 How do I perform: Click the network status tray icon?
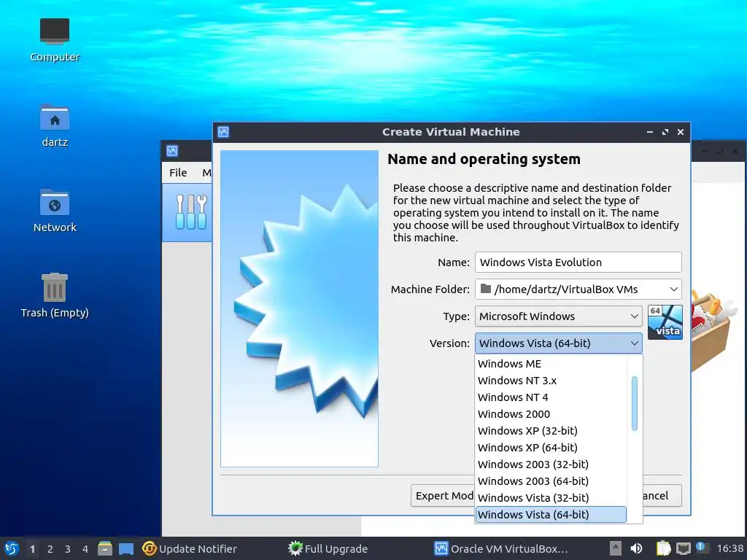[683, 548]
